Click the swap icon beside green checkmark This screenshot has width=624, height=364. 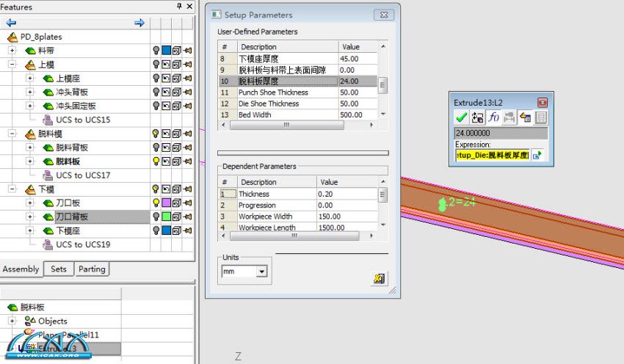(x=477, y=117)
